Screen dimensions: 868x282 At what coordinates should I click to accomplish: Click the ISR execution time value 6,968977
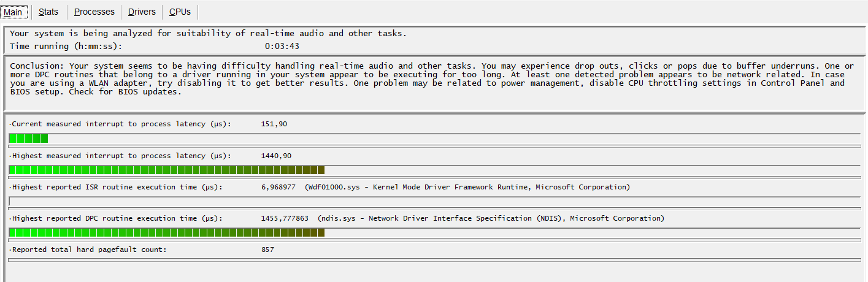pyautogui.click(x=278, y=187)
